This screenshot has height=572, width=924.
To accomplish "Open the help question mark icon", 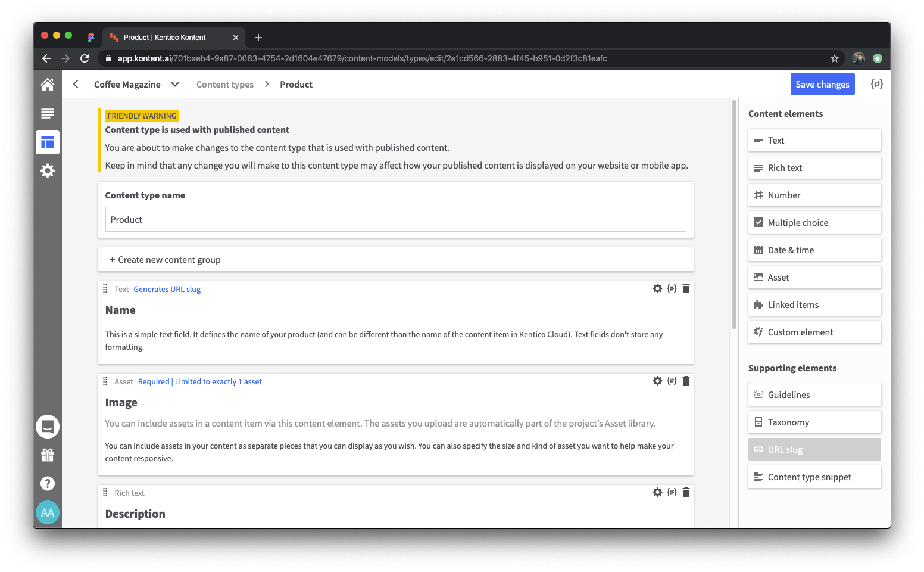I will (x=48, y=483).
